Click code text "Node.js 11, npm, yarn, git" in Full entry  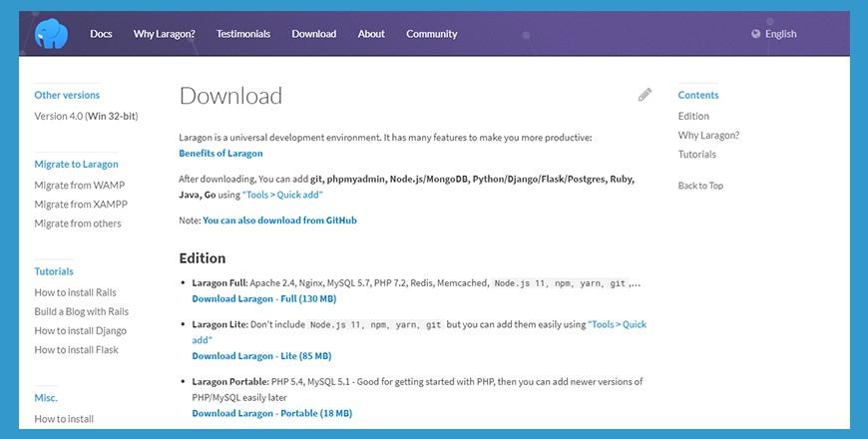coord(560,283)
